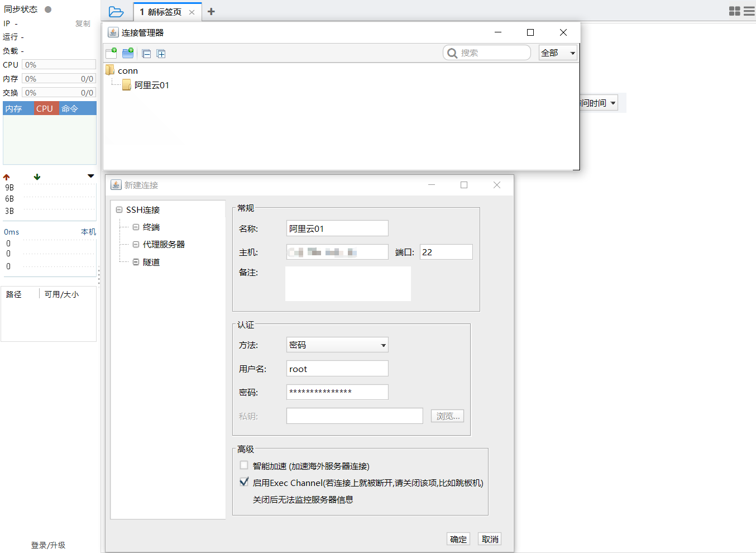The image size is (756, 553).
Task: Select 代理服务器 in the settings tree
Action: pos(164,244)
